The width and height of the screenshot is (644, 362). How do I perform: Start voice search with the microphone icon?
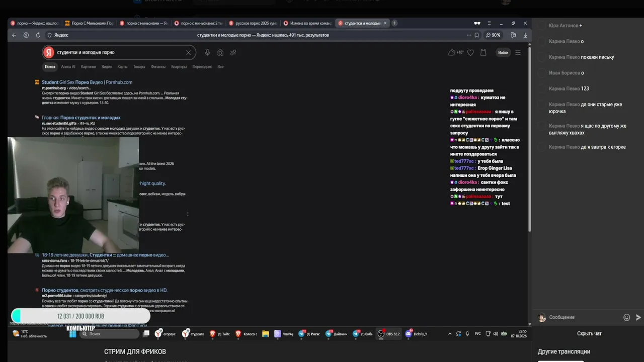(x=207, y=52)
